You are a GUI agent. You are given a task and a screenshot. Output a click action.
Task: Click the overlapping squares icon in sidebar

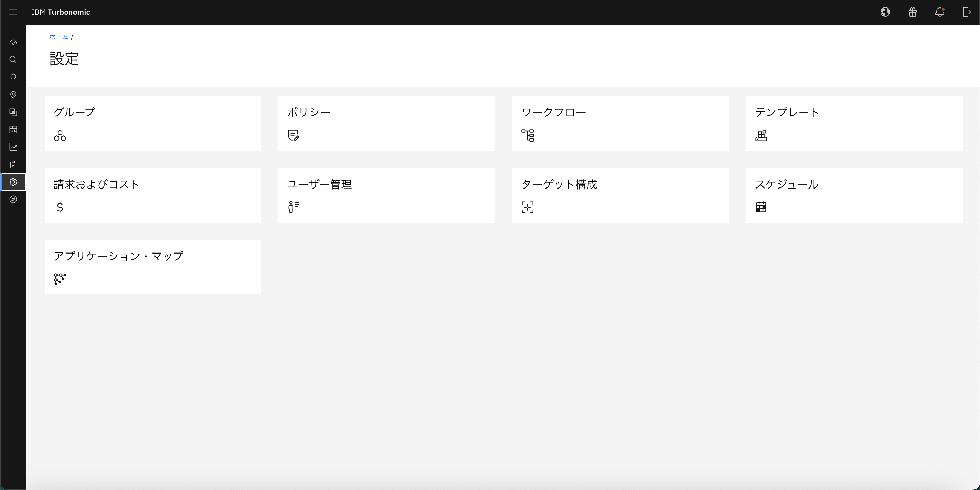coord(13,112)
